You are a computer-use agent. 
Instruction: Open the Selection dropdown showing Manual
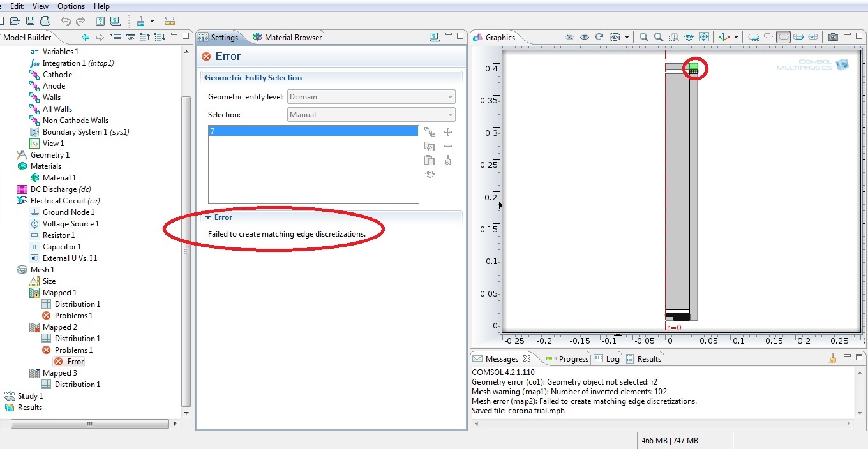click(x=371, y=115)
